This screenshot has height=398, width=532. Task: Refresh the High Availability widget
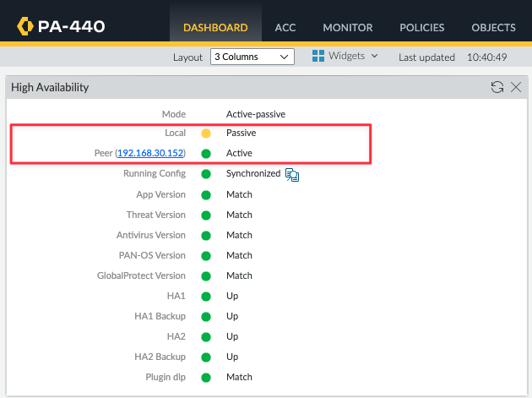coord(497,87)
